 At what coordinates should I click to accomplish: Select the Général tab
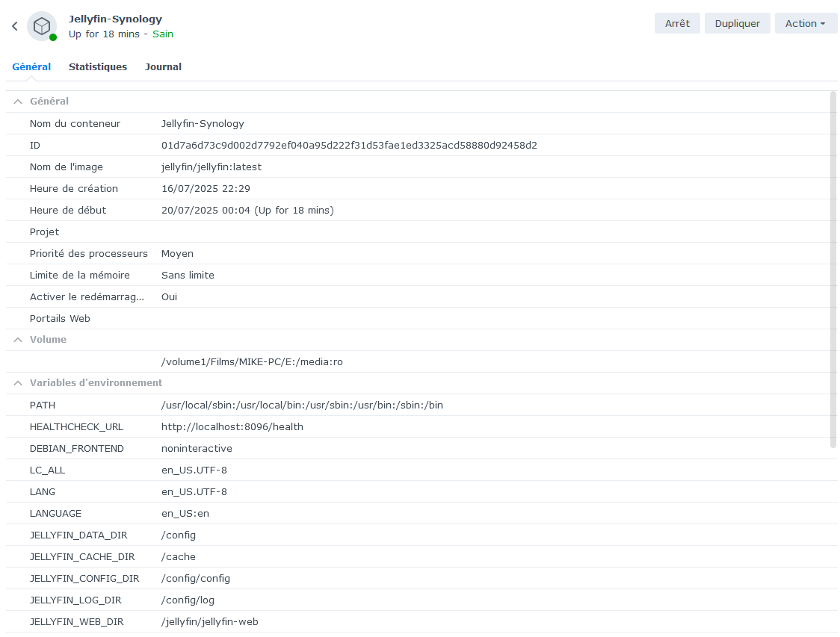pos(31,66)
